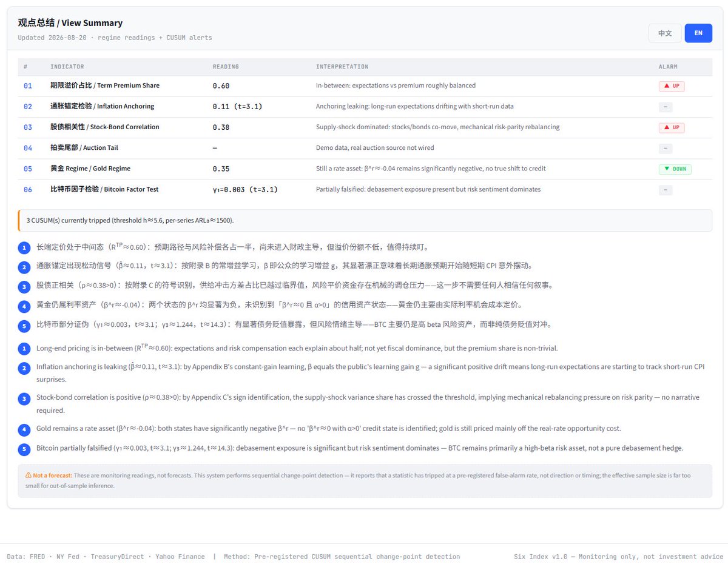
Task: Click the 股债相关性 / Stock-Bond Correlation indicator
Action: click(x=105, y=127)
